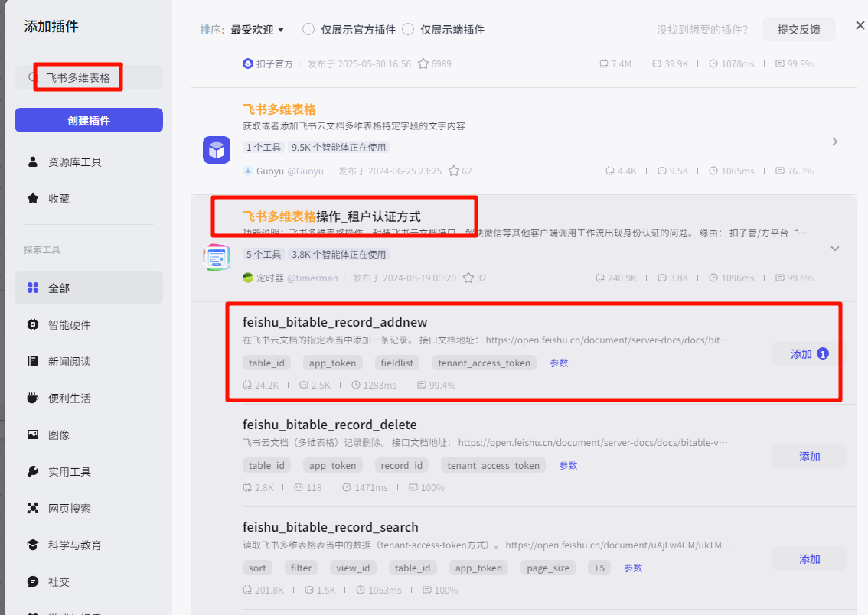This screenshot has height=615, width=868.
Task: Expand the Guoyu 飞书多维表格 plugin chevron
Action: (834, 142)
